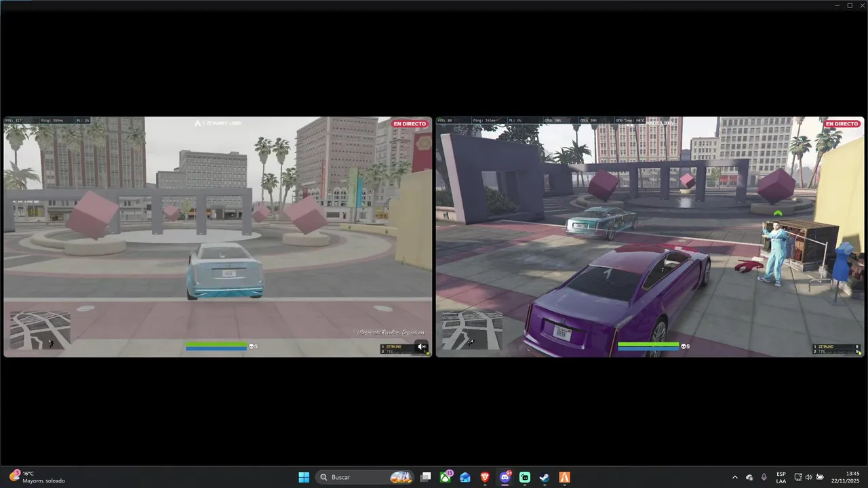Click the green health bar in the left stream
Image resolution: width=868 pixels, height=488 pixels.
pyautogui.click(x=216, y=344)
